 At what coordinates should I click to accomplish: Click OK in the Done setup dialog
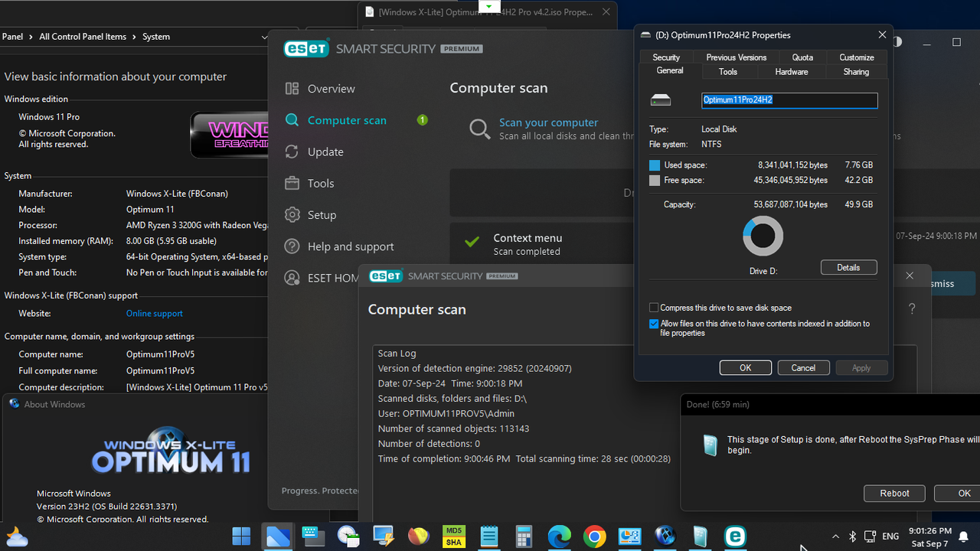960,494
